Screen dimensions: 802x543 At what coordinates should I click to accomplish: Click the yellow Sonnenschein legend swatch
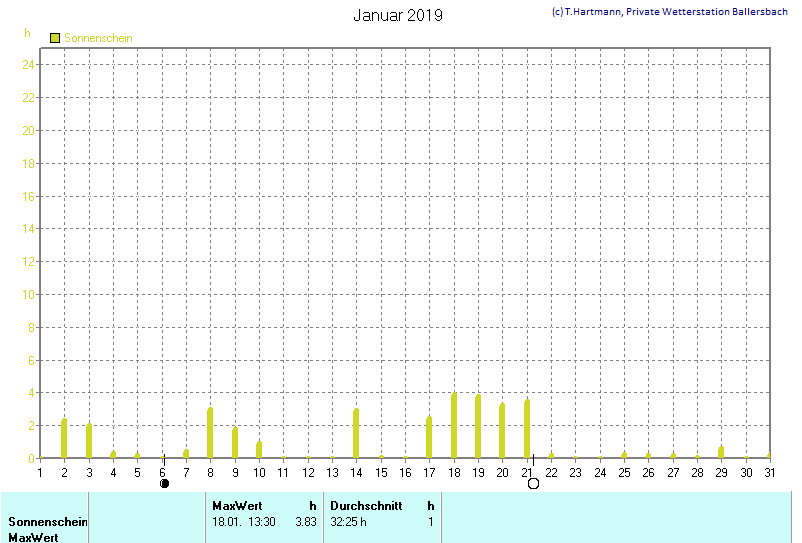(55, 38)
